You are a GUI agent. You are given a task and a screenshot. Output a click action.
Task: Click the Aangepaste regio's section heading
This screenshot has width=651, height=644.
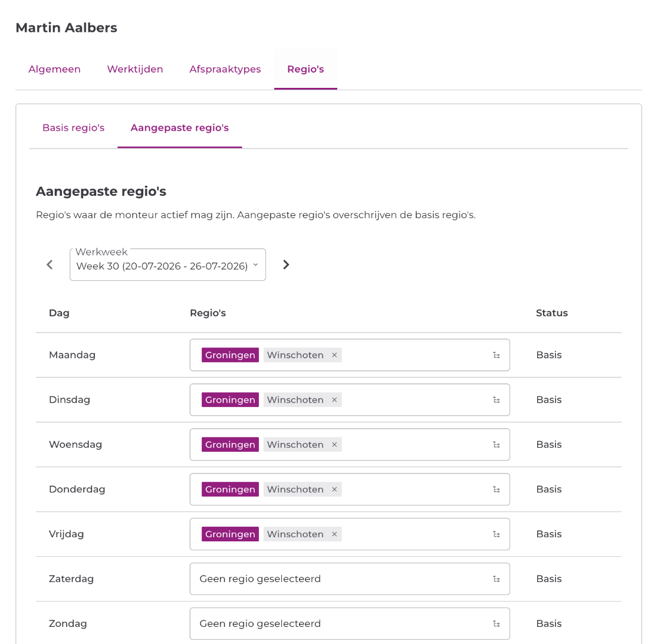pos(101,192)
